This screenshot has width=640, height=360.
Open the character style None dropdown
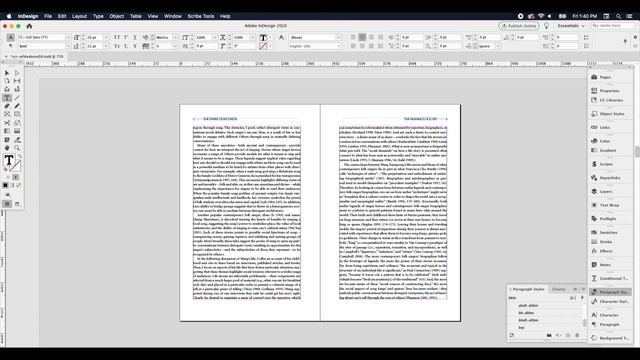338,37
